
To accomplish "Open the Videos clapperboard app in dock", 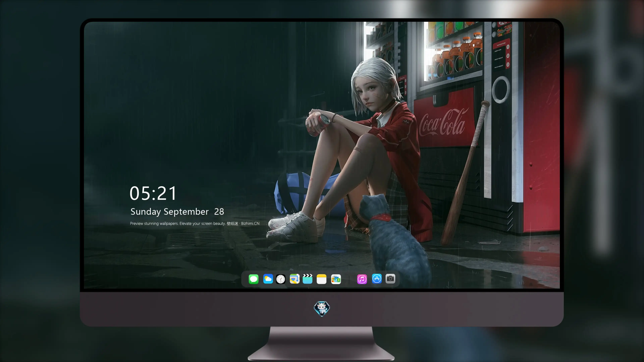I will click(x=308, y=279).
